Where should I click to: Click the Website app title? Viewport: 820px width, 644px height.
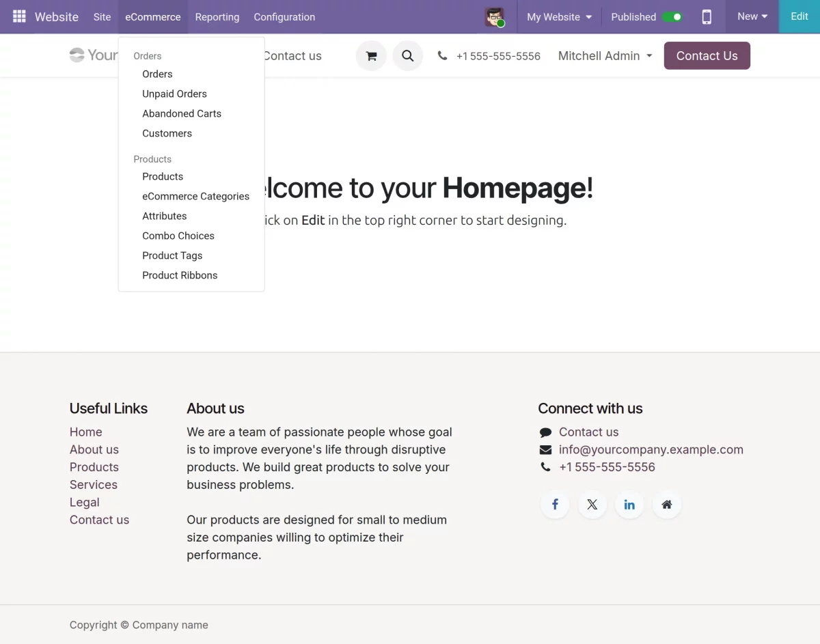pos(57,17)
